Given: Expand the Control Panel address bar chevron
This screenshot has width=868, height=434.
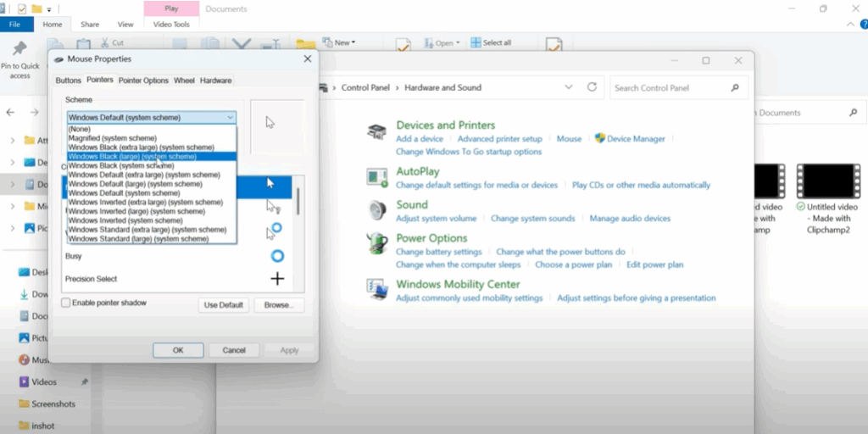Looking at the screenshot, I should click(568, 87).
